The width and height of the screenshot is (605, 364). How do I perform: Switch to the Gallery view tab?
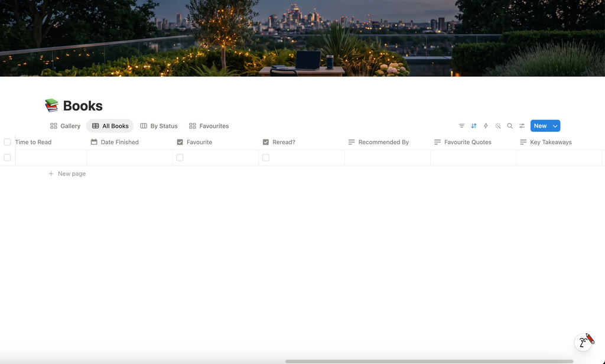[x=65, y=126]
